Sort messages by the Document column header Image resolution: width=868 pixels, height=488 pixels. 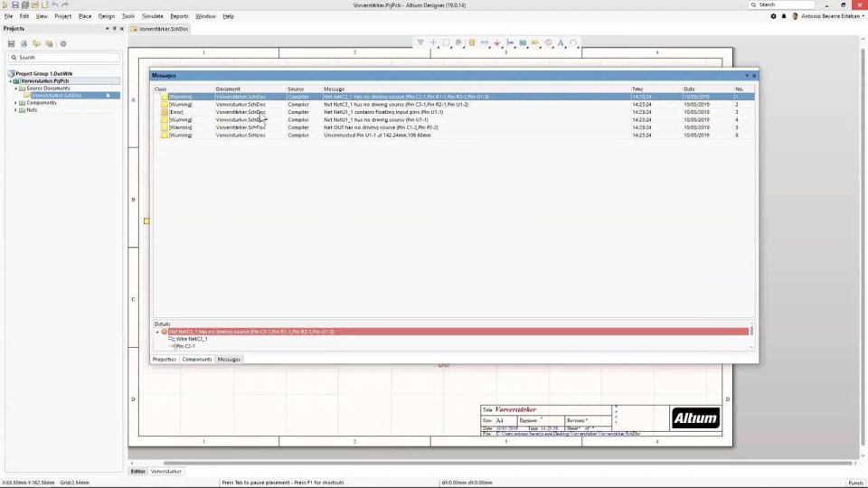(228, 89)
